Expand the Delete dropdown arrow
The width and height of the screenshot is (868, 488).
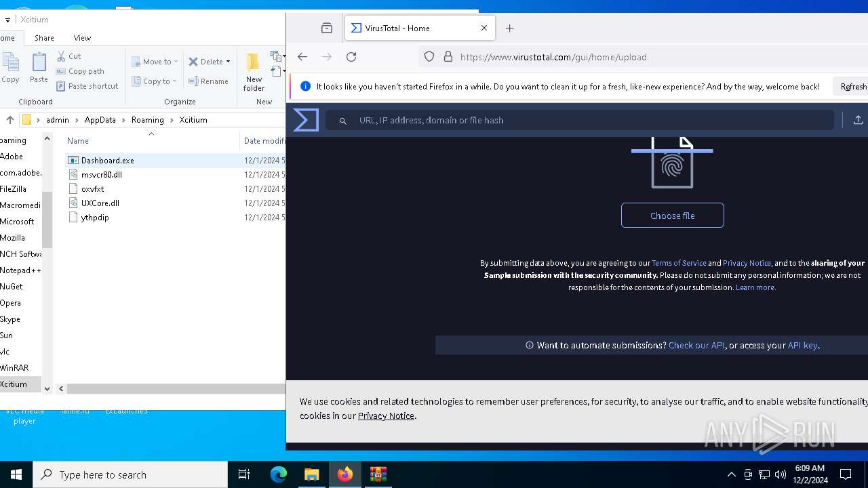[228, 62]
